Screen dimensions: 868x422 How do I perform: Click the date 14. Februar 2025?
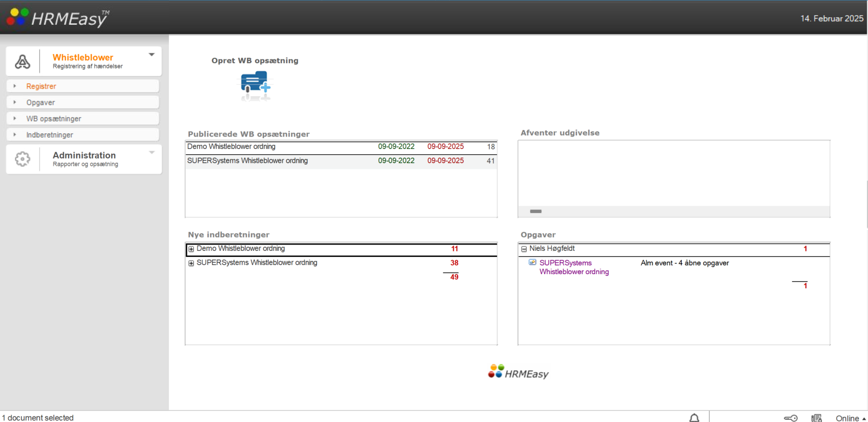832,18
